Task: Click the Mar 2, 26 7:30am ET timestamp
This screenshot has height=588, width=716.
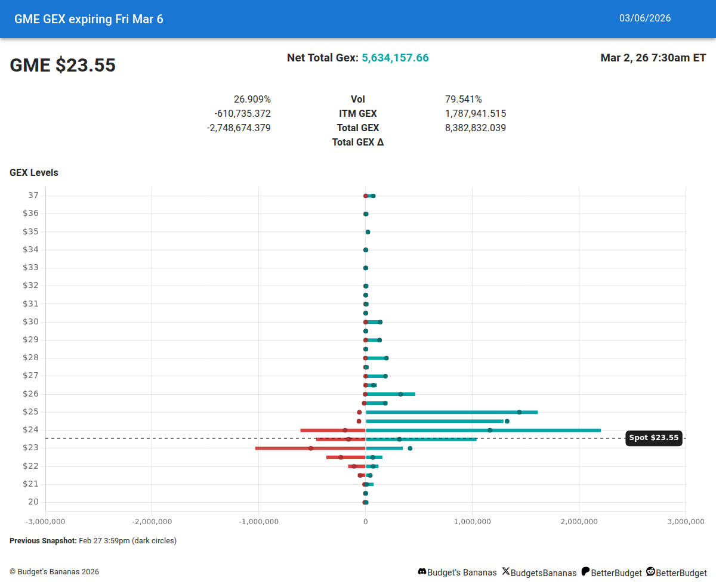Action: click(x=653, y=58)
